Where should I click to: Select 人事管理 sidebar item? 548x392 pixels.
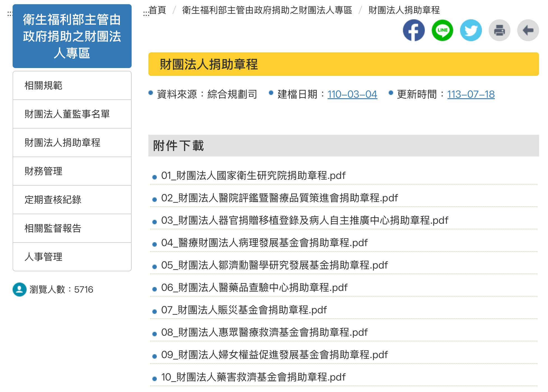43,257
